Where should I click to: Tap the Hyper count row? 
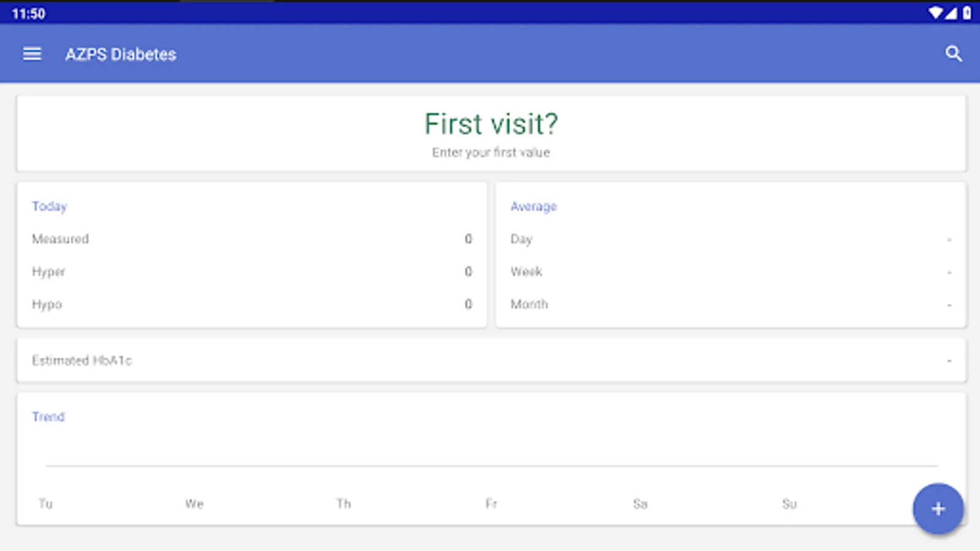tap(251, 272)
